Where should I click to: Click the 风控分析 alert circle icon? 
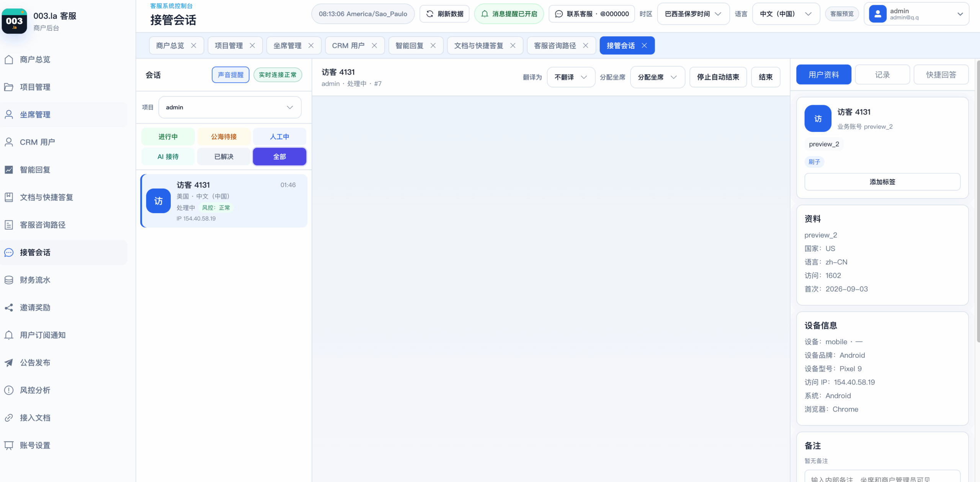9,390
